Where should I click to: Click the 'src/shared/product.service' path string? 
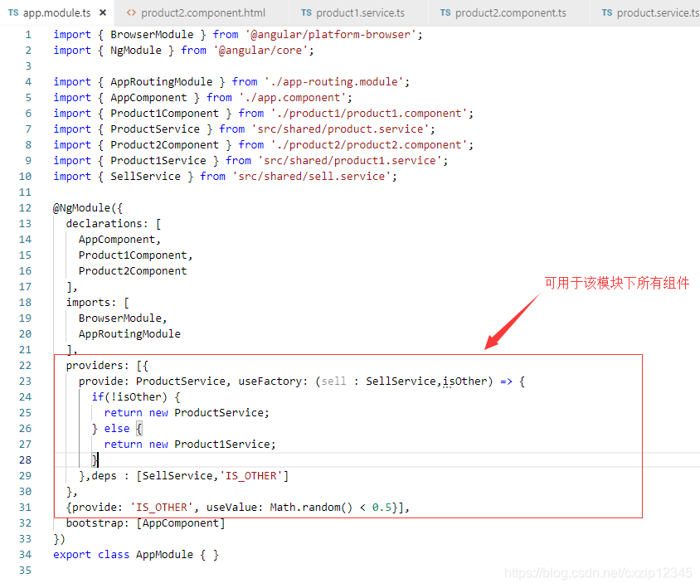click(x=340, y=129)
